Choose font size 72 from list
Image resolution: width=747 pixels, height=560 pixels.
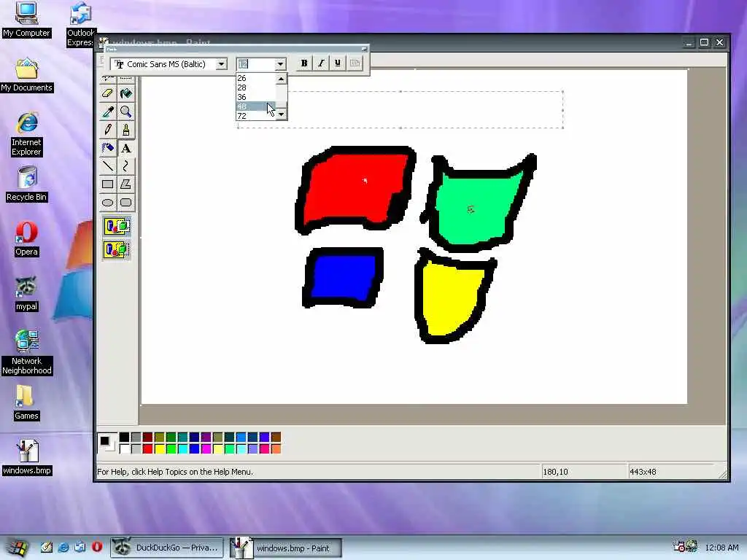(256, 116)
